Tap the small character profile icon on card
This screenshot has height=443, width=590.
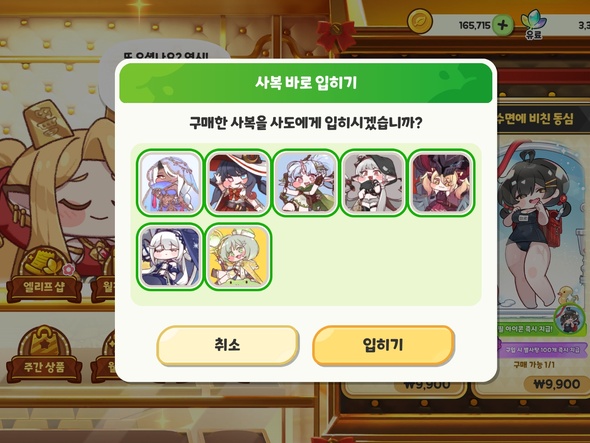pos(571,319)
